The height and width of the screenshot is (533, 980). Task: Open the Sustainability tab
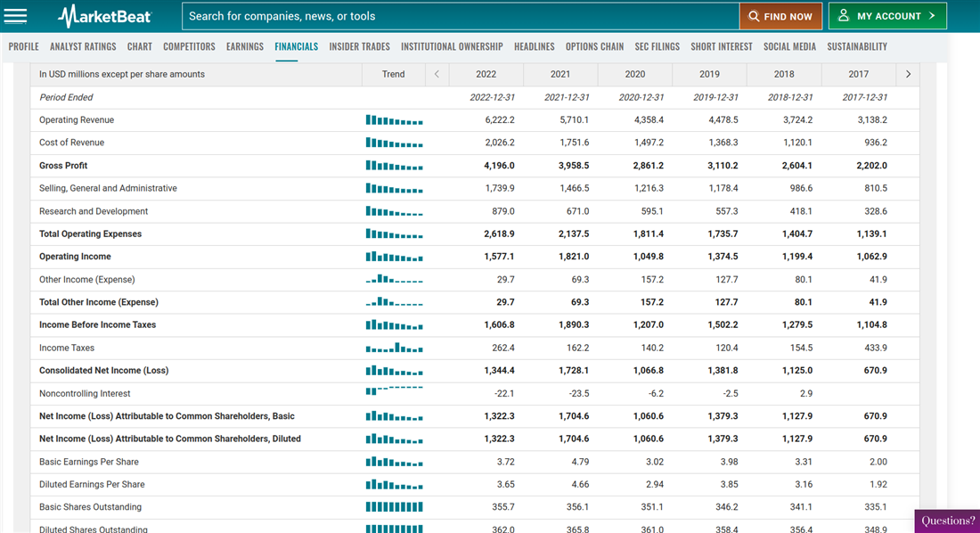[x=857, y=46]
